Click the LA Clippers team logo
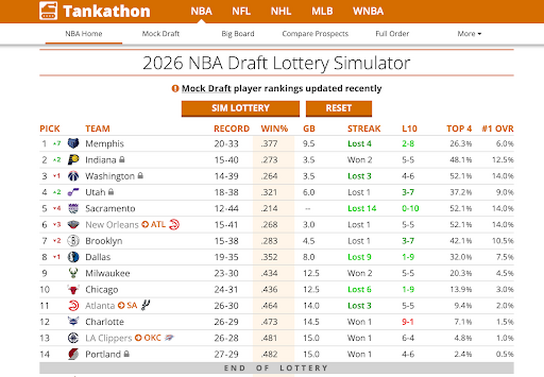The width and height of the screenshot is (544, 377). [73, 338]
